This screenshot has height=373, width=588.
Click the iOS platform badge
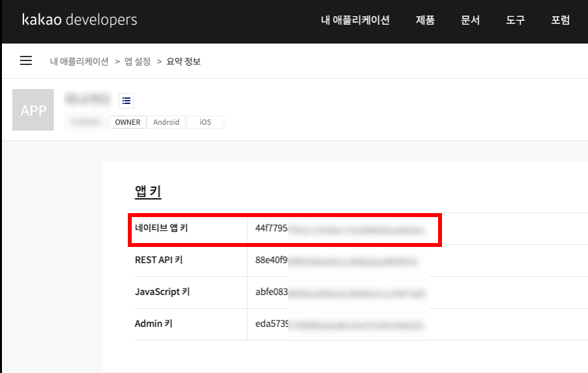pos(205,122)
